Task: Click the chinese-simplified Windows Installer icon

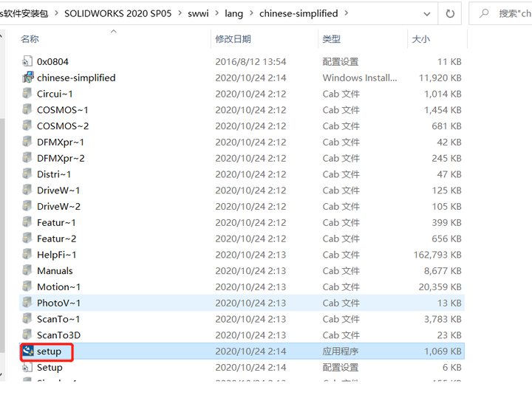Action: pyautogui.click(x=28, y=78)
